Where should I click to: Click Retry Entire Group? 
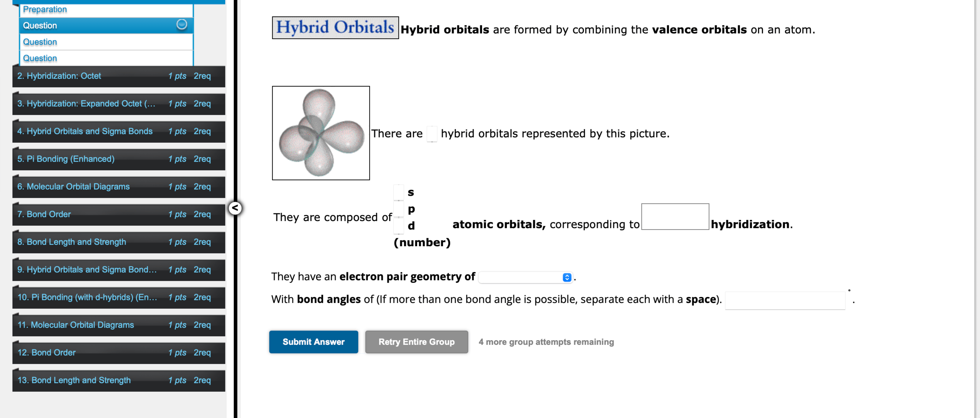(x=416, y=342)
